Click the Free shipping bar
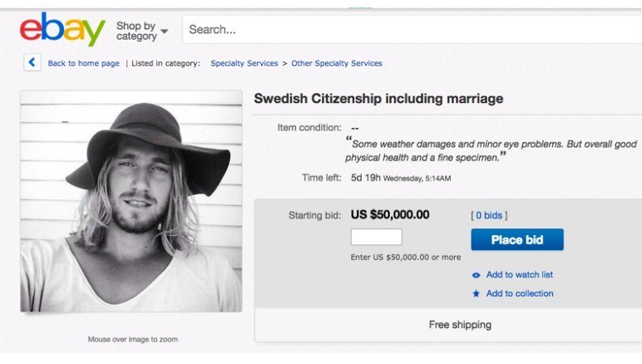This screenshot has width=642, height=364. tap(460, 325)
